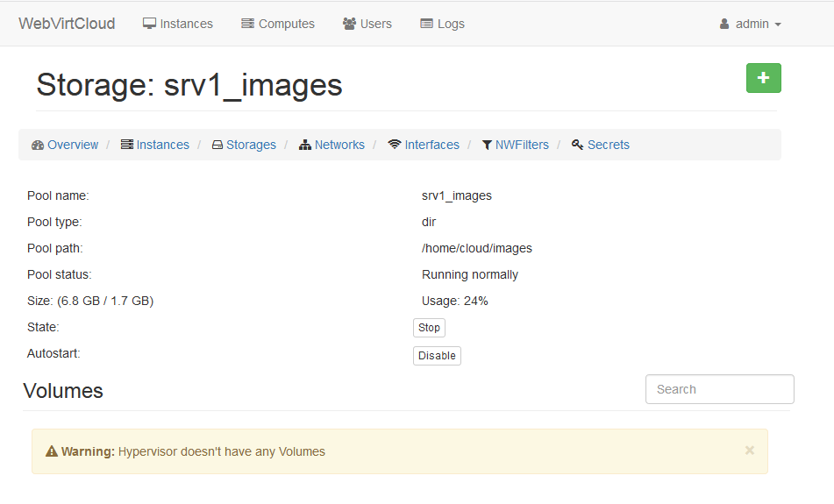
Task: Go to WebVirtCloud home brand link
Action: [67, 24]
